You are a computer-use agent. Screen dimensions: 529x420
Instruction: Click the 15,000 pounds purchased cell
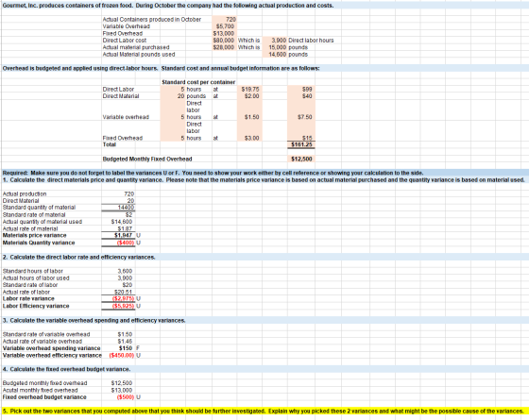click(275, 47)
